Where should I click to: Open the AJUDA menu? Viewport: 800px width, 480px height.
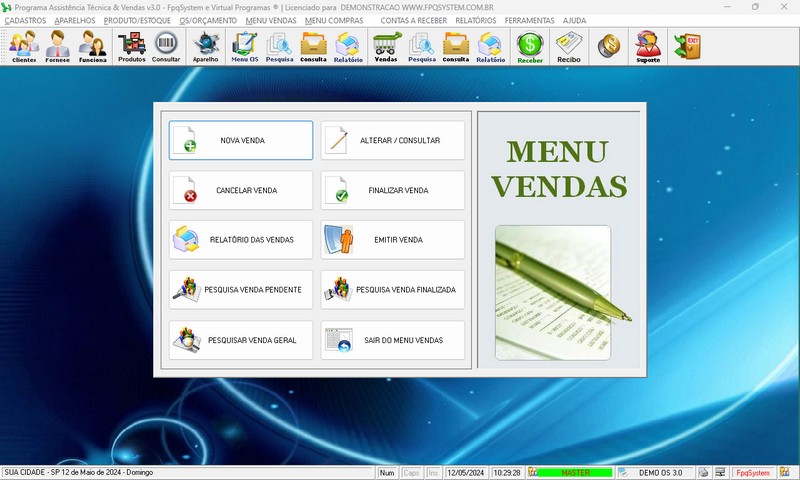click(574, 20)
